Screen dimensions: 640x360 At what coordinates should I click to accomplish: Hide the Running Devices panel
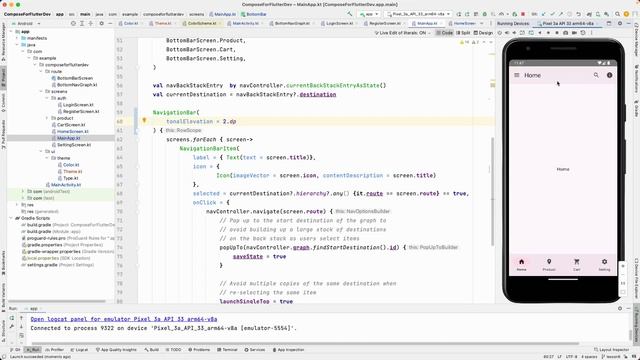628,23
